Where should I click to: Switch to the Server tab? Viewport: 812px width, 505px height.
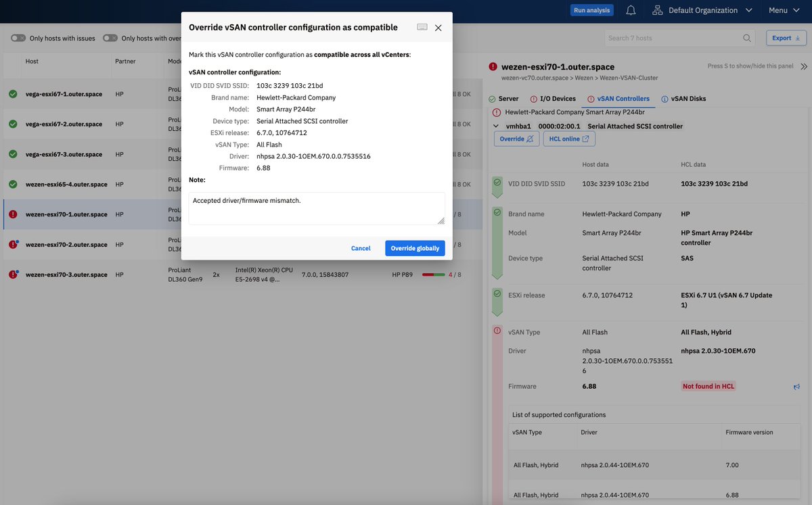509,98
